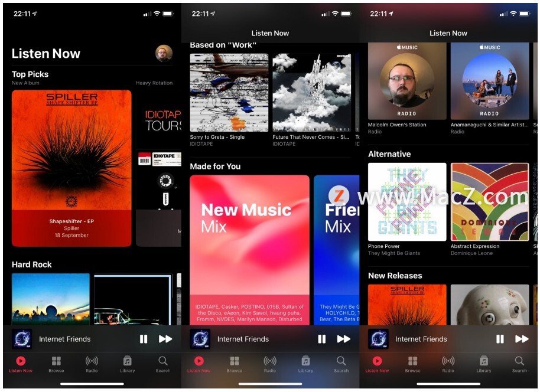Open profile avatar in left phone
Image resolution: width=540 pixels, height=392 pixels.
click(x=164, y=53)
